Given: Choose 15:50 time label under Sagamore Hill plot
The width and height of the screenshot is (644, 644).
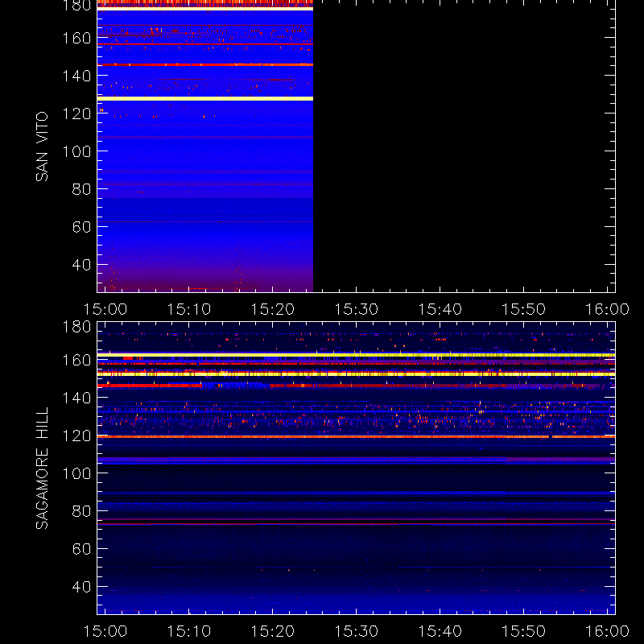Looking at the screenshot, I should [x=524, y=631].
